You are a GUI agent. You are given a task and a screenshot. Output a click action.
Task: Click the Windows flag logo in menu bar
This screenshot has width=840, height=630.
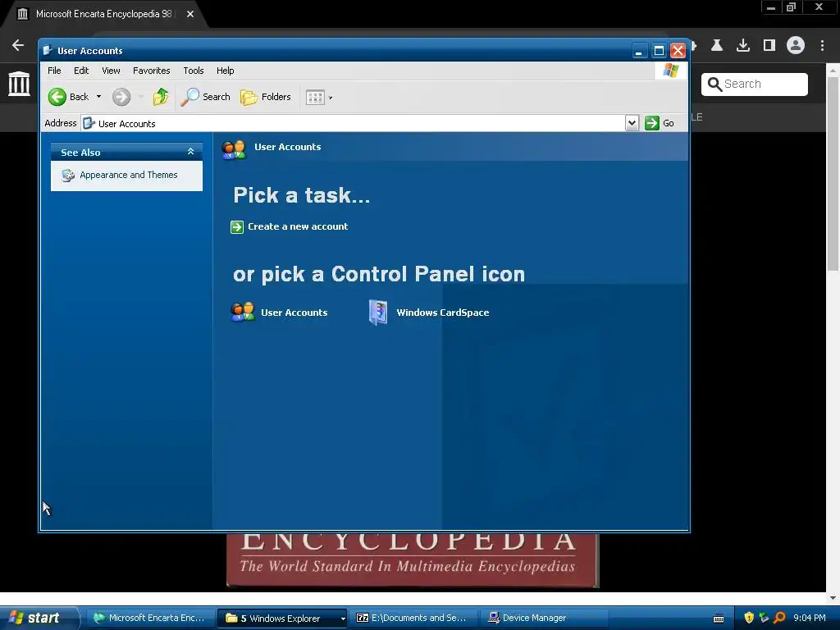(x=670, y=71)
